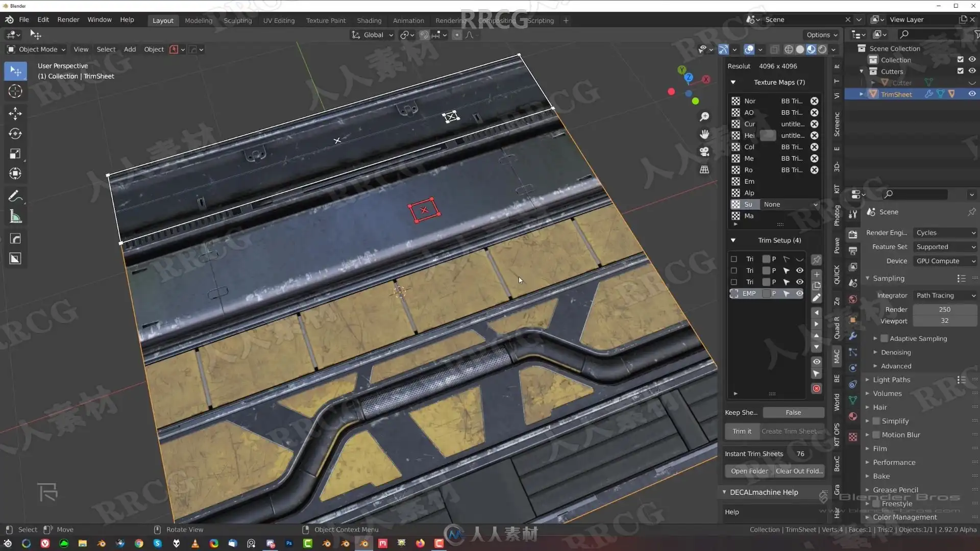The height and width of the screenshot is (551, 980).
Task: Open the Object Mode dropdown
Action: pos(37,49)
